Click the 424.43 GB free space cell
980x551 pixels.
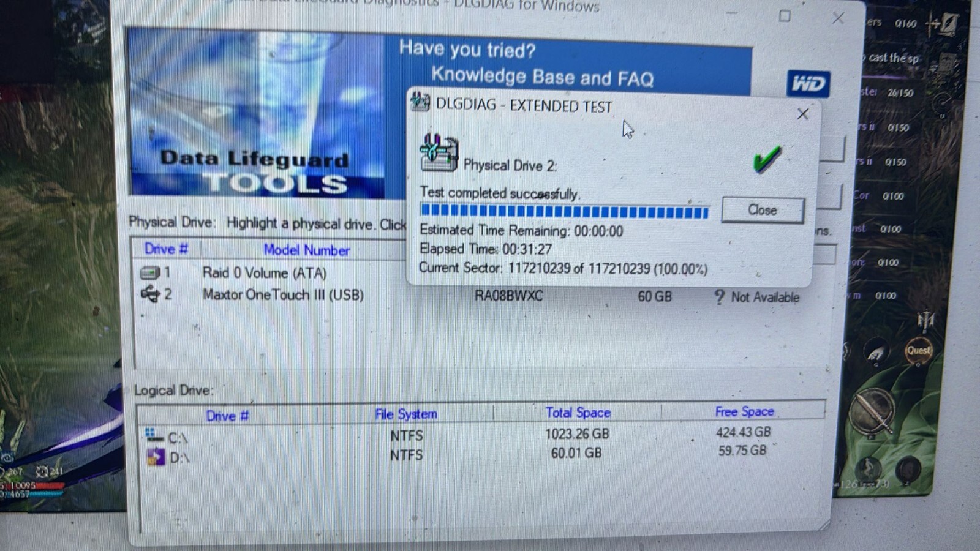(x=743, y=432)
